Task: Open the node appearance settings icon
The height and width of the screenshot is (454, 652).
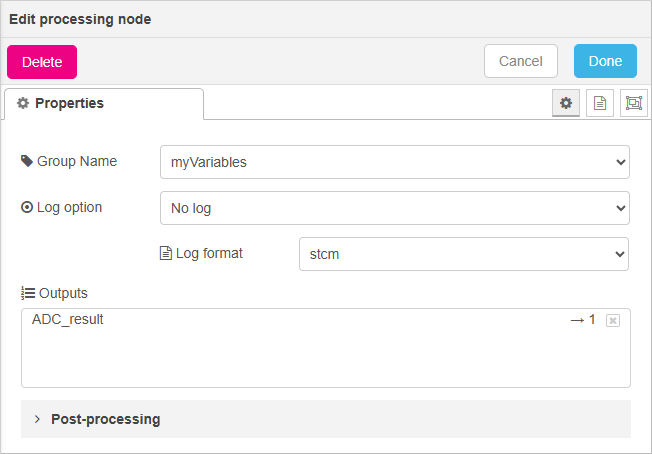Action: [634, 103]
